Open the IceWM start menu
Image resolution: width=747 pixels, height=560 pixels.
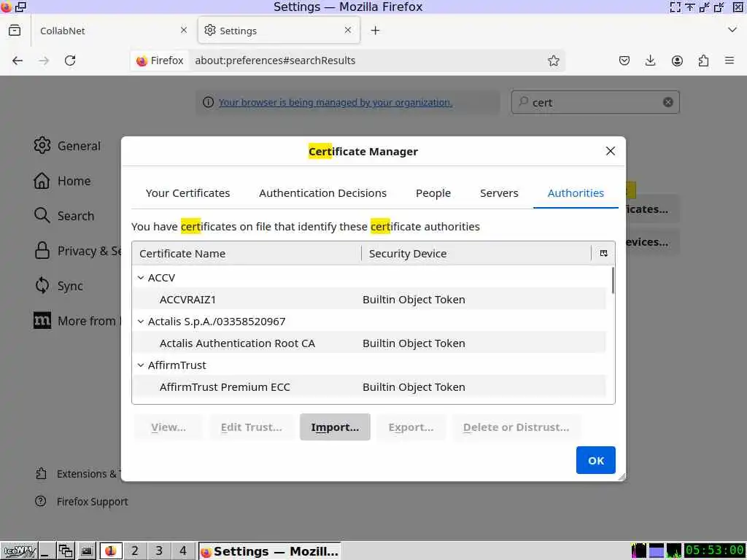(x=19, y=551)
